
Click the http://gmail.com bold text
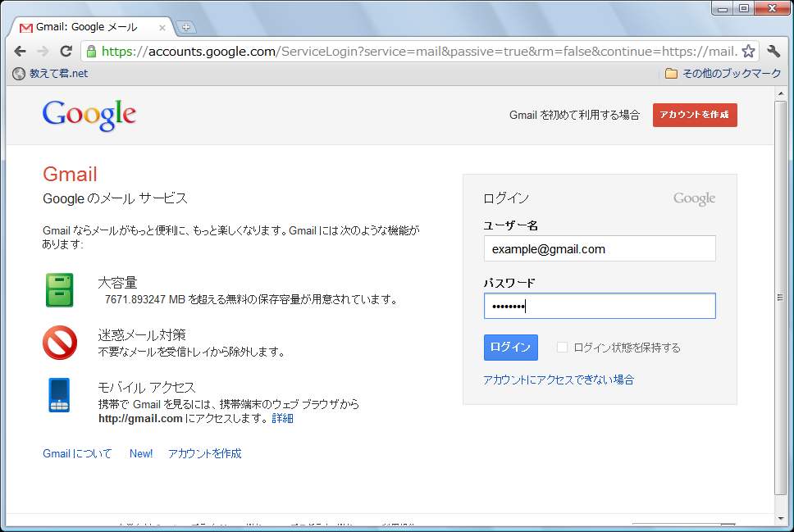point(140,419)
